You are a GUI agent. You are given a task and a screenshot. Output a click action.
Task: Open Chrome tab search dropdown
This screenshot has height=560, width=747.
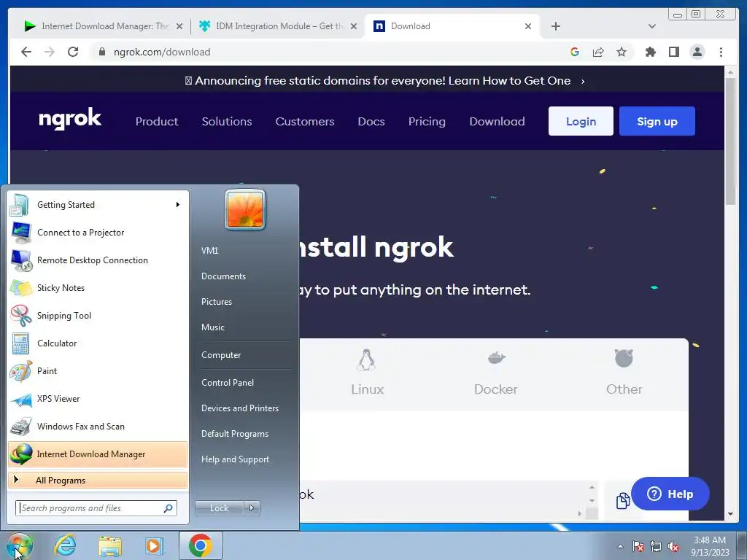[x=652, y=26]
